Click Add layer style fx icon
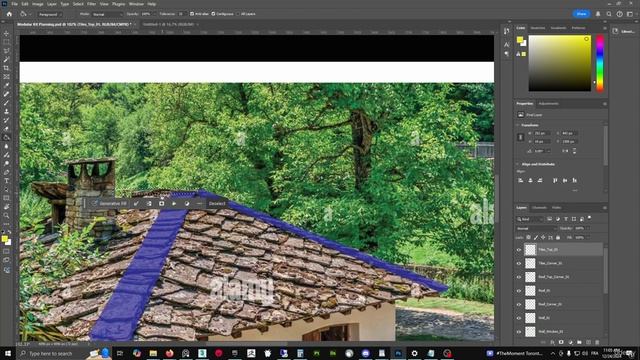Viewport: 640px width, 360px height. tap(552, 342)
